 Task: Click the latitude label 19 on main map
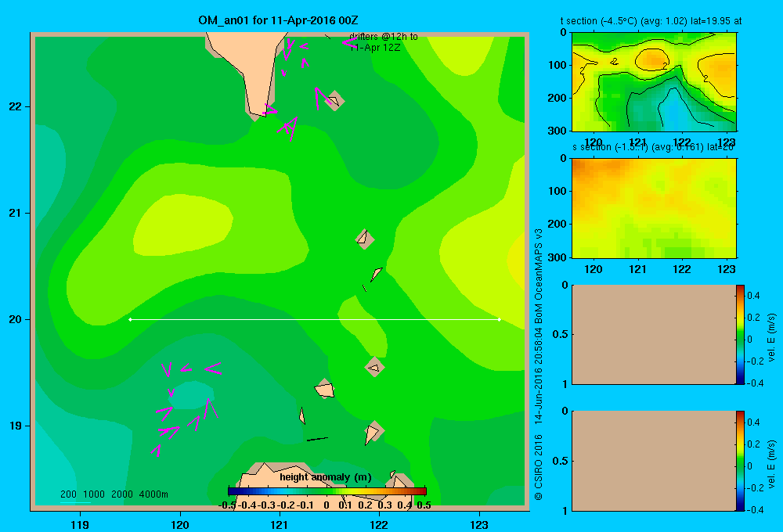coord(16,426)
